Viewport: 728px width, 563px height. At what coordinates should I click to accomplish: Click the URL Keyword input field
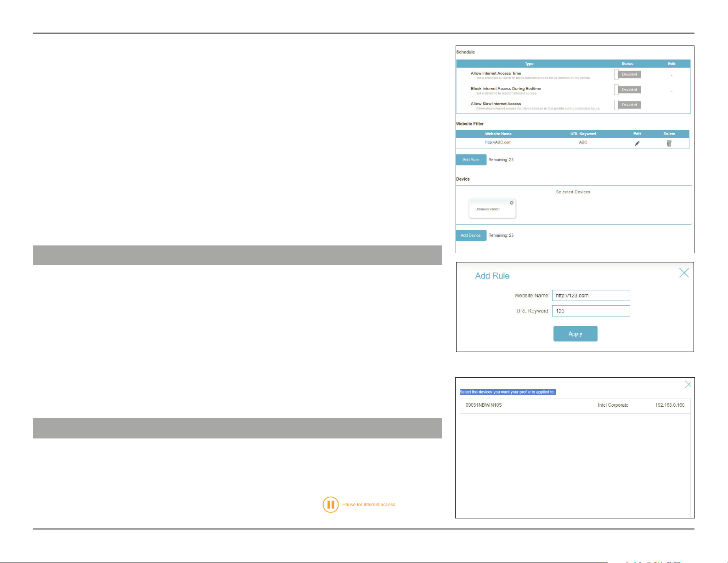591,311
